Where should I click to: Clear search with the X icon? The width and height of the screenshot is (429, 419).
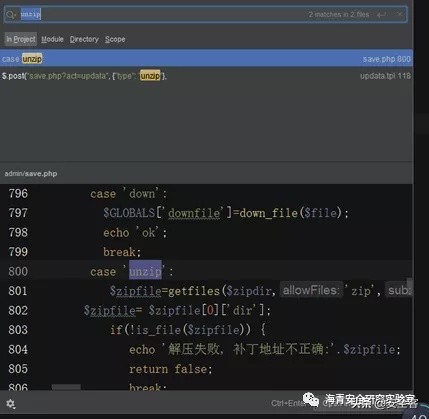click(400, 14)
